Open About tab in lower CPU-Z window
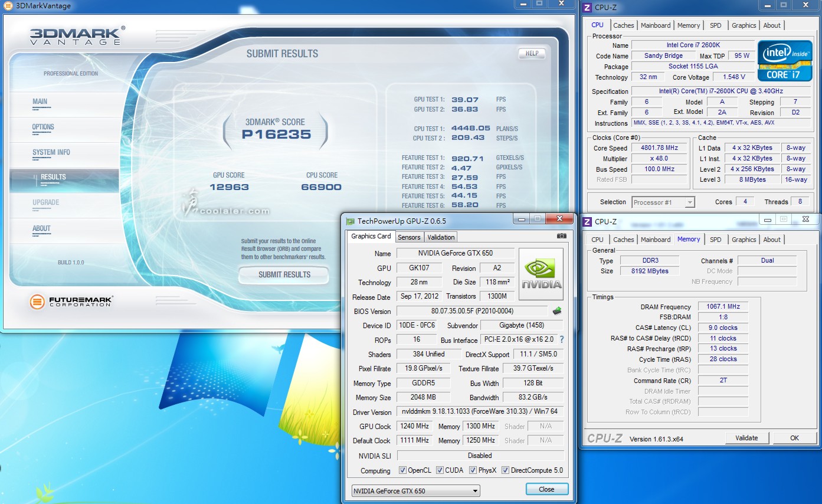This screenshot has height=504, width=822. pyautogui.click(x=772, y=240)
